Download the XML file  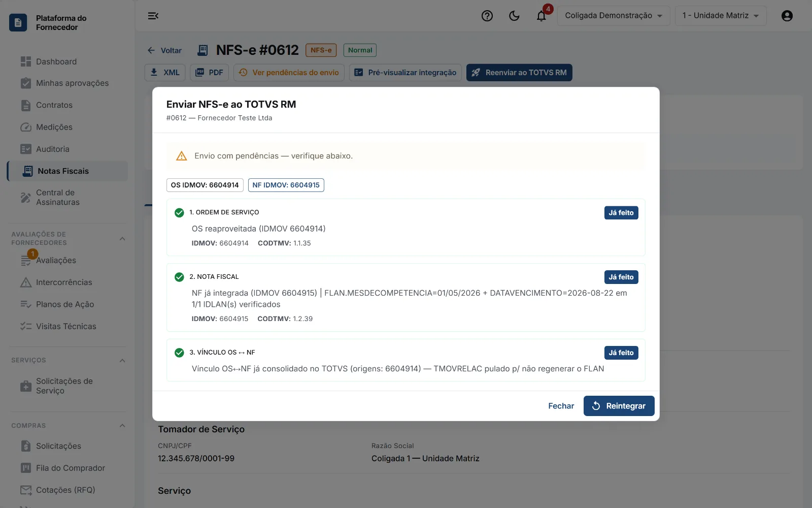[165, 73]
